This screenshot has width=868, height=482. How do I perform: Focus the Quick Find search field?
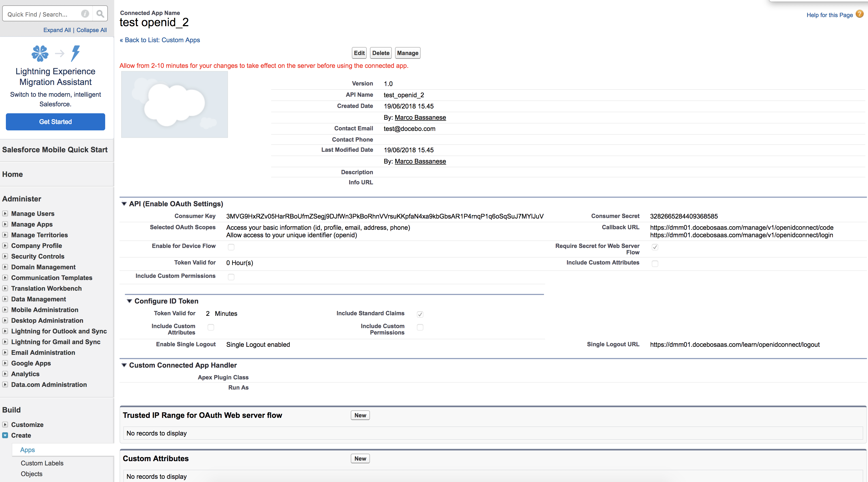click(42, 14)
